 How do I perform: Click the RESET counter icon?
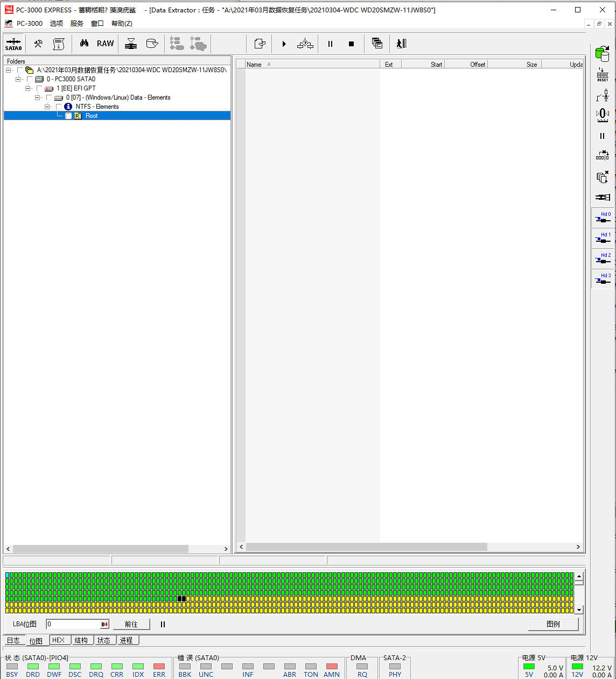pos(603,75)
